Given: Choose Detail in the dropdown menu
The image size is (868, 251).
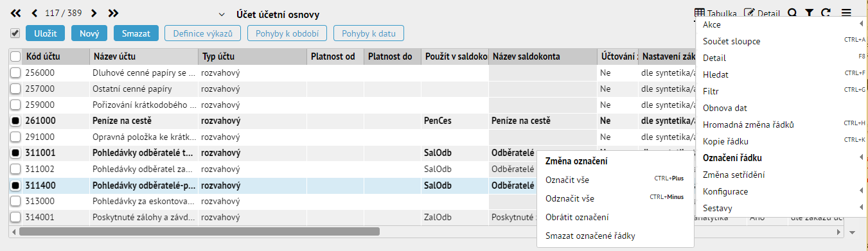Looking at the screenshot, I should coord(781,58).
